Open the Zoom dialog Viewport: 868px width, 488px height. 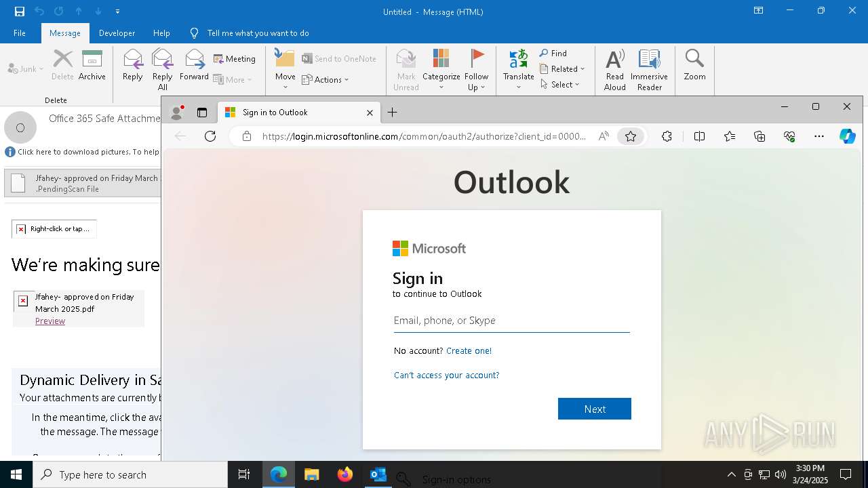tap(694, 66)
